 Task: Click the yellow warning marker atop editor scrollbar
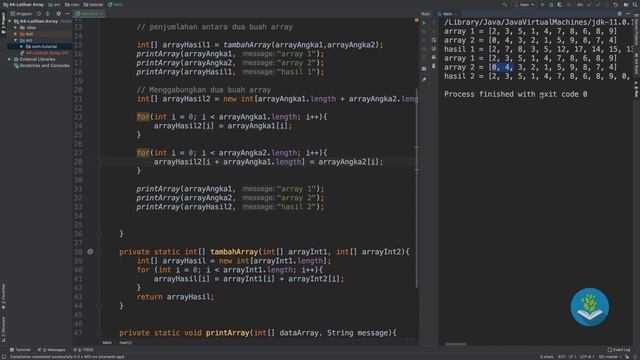416,20
